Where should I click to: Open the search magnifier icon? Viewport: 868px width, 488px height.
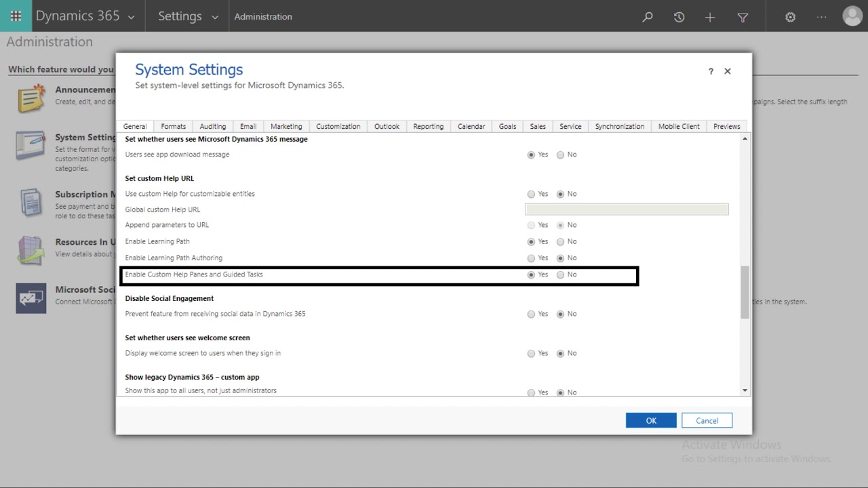(x=648, y=17)
